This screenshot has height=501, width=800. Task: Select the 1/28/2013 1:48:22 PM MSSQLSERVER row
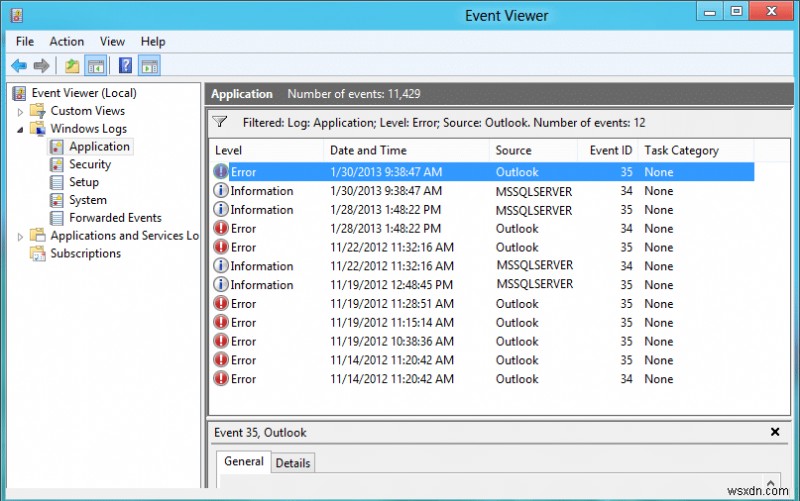pyautogui.click(x=483, y=210)
